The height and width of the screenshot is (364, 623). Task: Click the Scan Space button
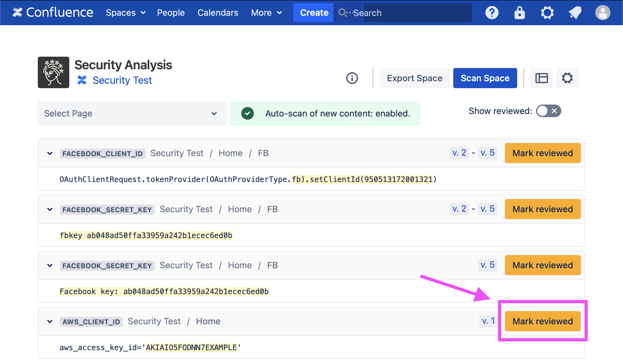(485, 78)
